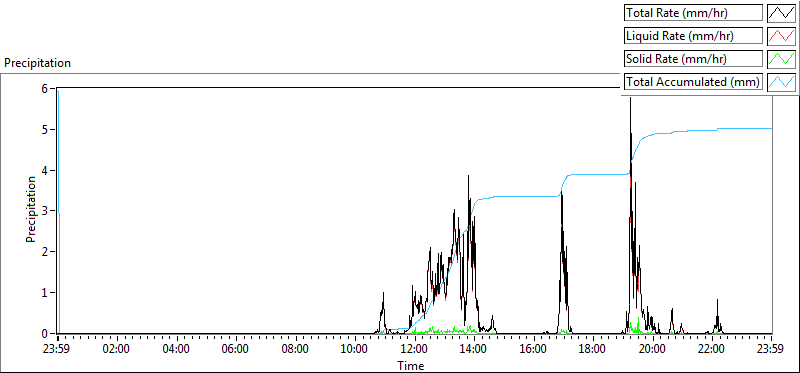Click the y-axis value 0

[x=44, y=333]
